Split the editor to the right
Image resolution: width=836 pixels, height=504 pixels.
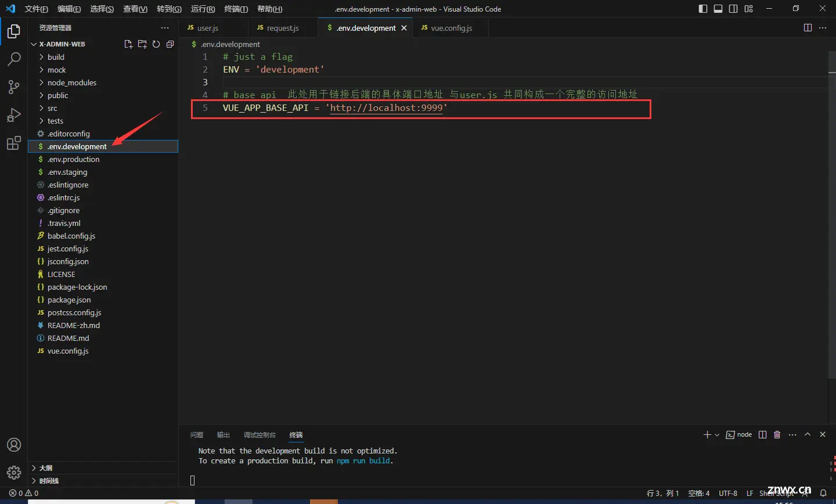[x=808, y=28]
